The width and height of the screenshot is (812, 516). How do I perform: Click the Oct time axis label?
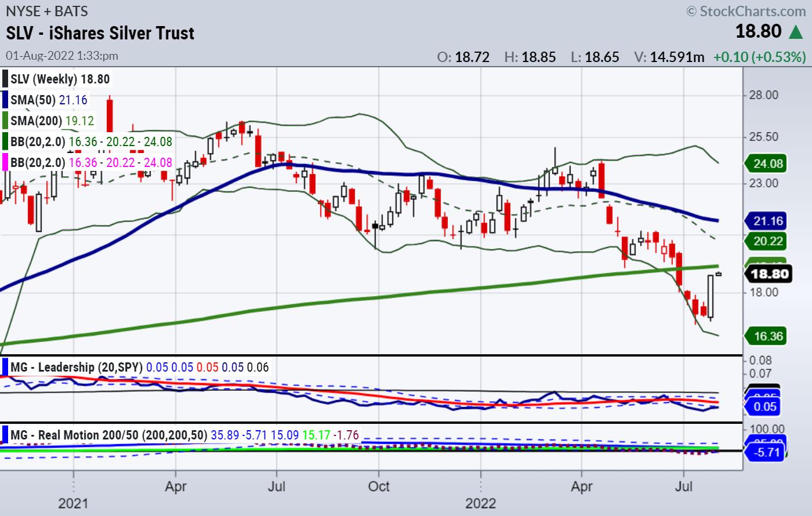[379, 486]
